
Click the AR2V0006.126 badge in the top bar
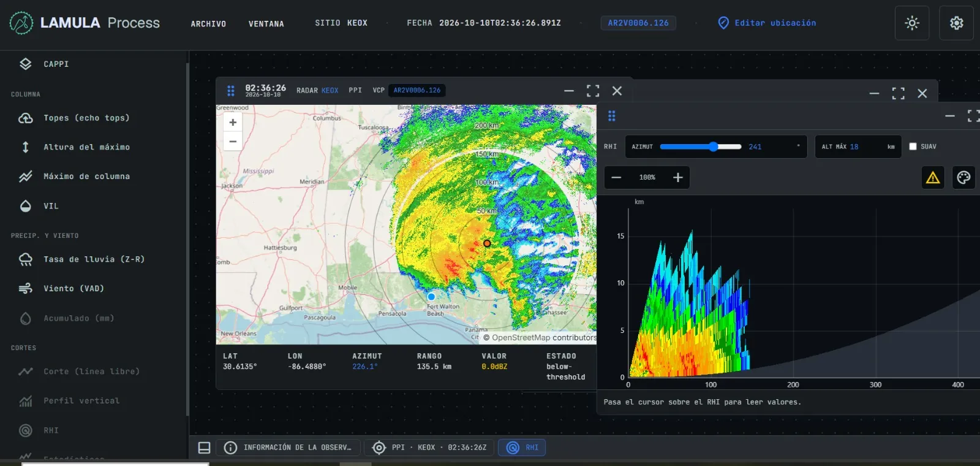click(638, 23)
